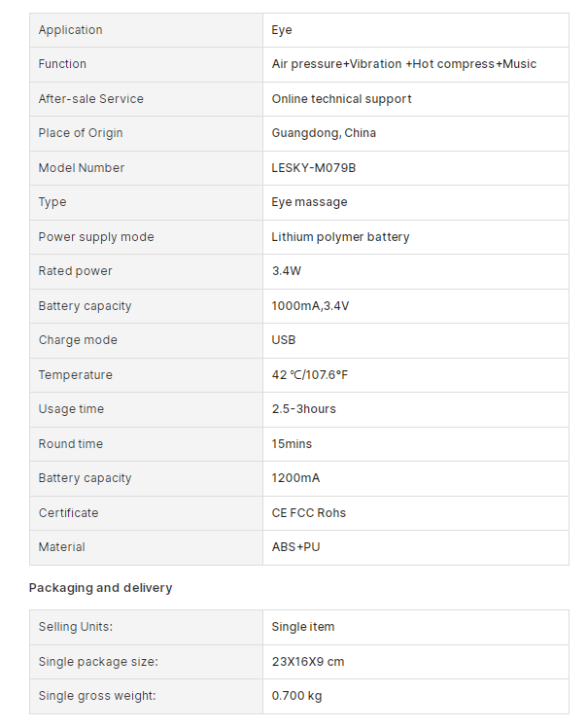
Task: Click the 1000mA,3.4V battery capacity value
Action: (x=310, y=306)
